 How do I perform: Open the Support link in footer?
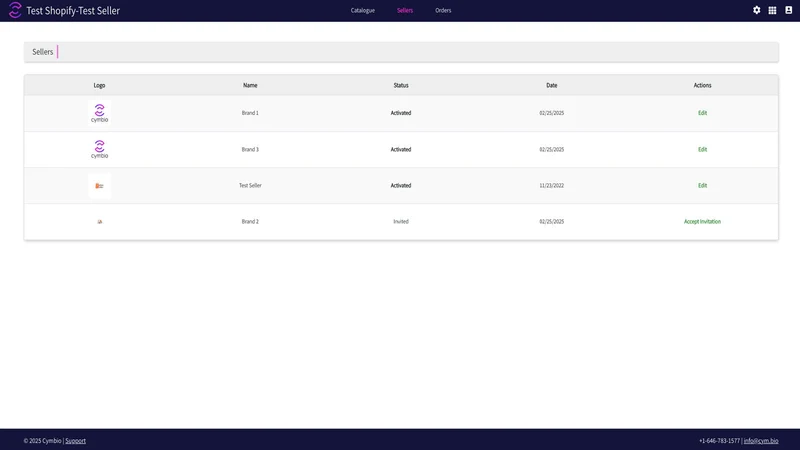coord(76,441)
